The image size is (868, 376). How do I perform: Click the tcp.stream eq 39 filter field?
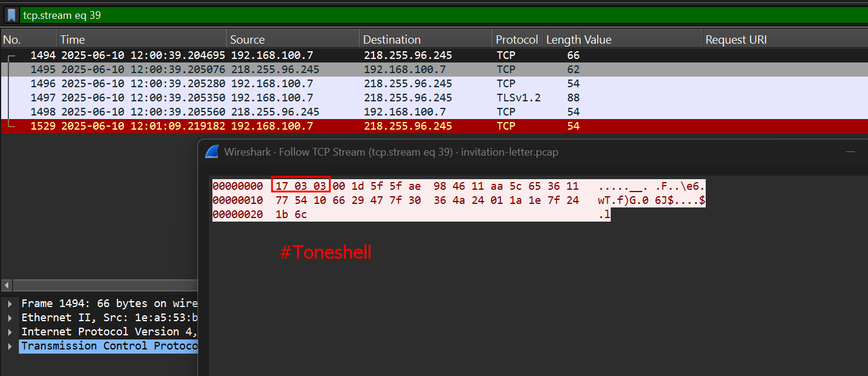click(413, 15)
